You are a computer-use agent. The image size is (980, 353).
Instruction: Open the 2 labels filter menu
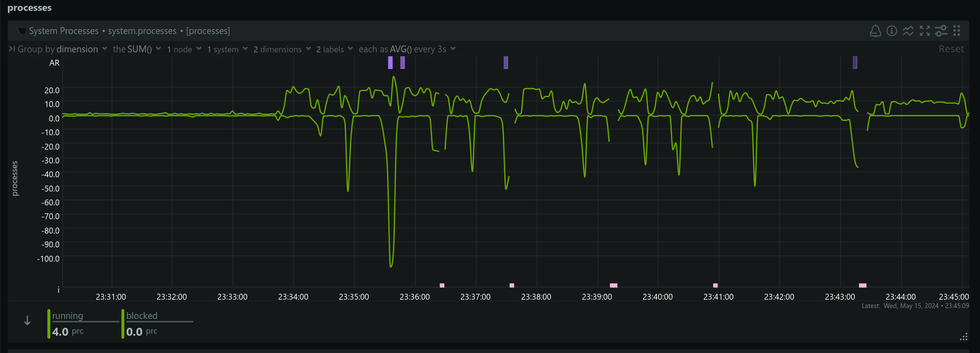(335, 49)
